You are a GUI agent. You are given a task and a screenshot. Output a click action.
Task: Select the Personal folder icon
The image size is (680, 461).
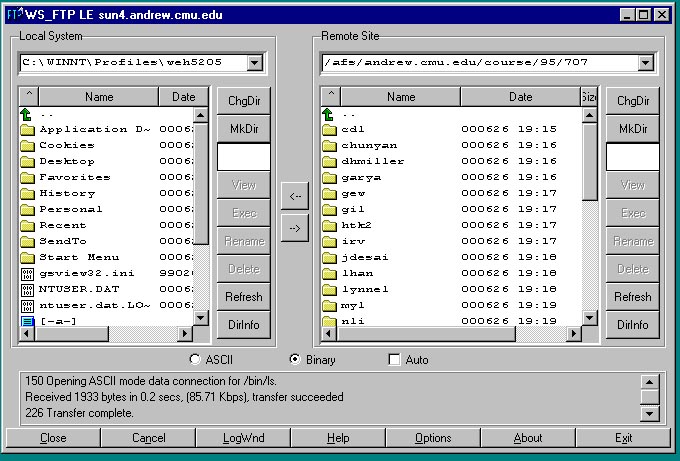[x=27, y=209]
